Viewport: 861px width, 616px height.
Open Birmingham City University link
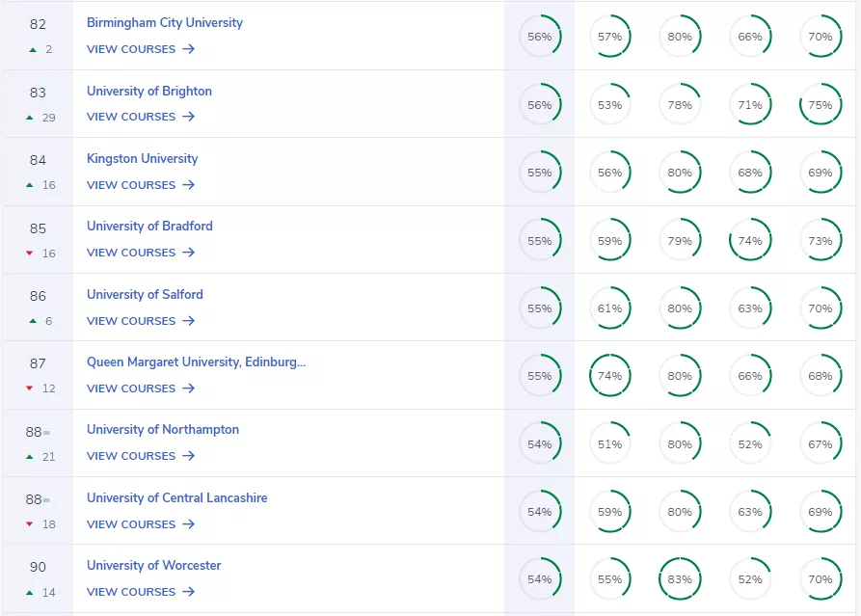[x=165, y=22]
